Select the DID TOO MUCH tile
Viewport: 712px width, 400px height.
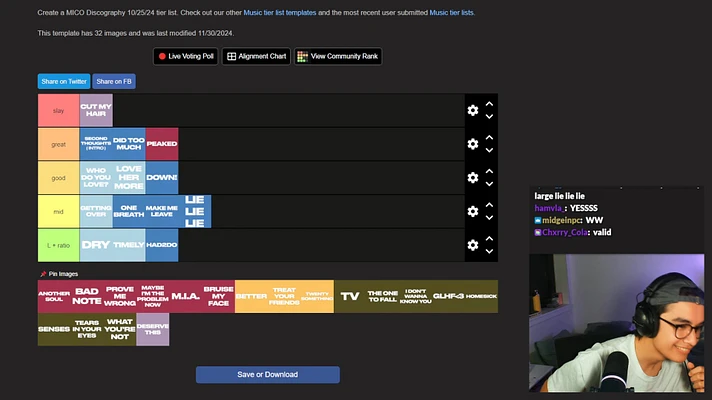tap(129, 144)
